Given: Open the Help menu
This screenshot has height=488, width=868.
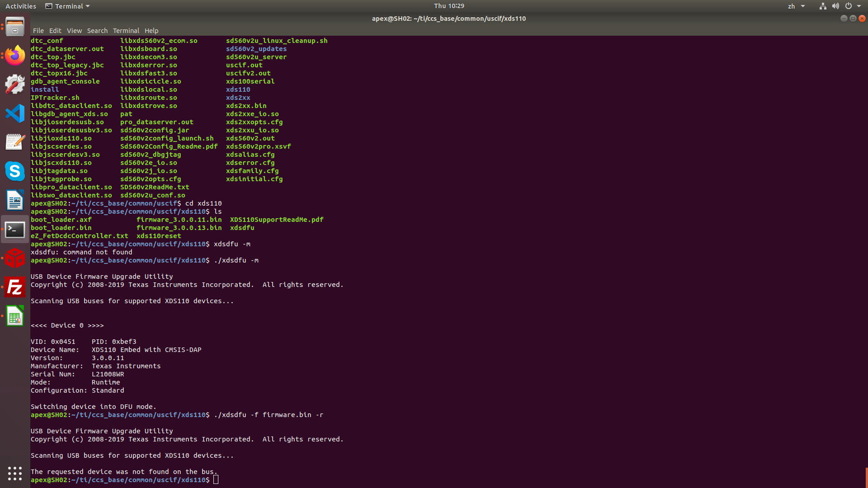Looking at the screenshot, I should click(151, 31).
